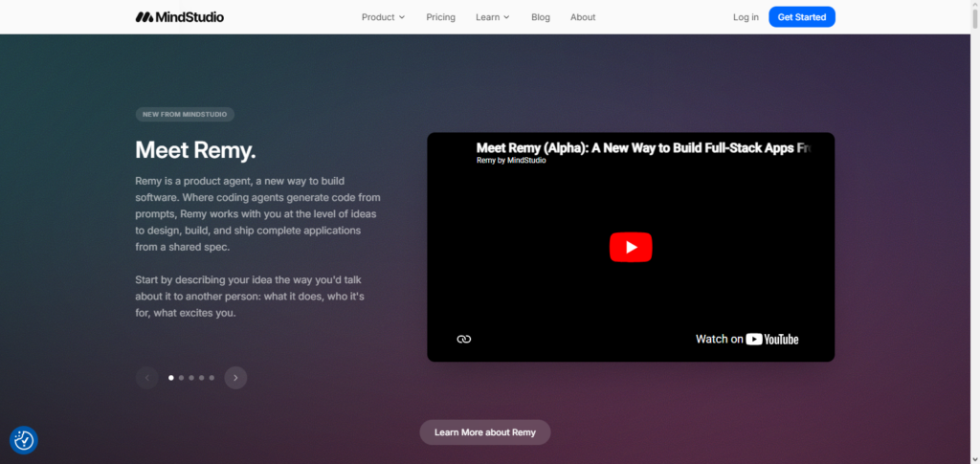Open the cookie consent preferences icon
The height and width of the screenshot is (464, 980).
point(24,440)
